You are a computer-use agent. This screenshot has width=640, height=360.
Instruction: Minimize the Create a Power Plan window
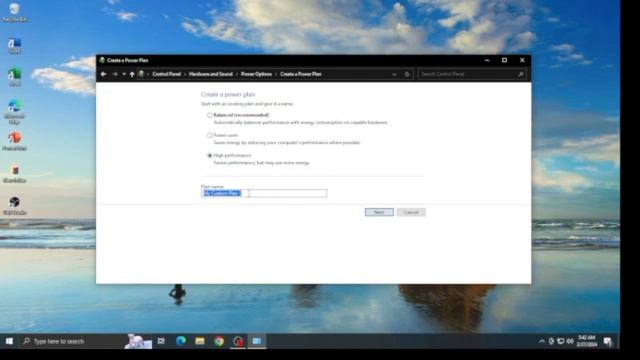pos(487,60)
